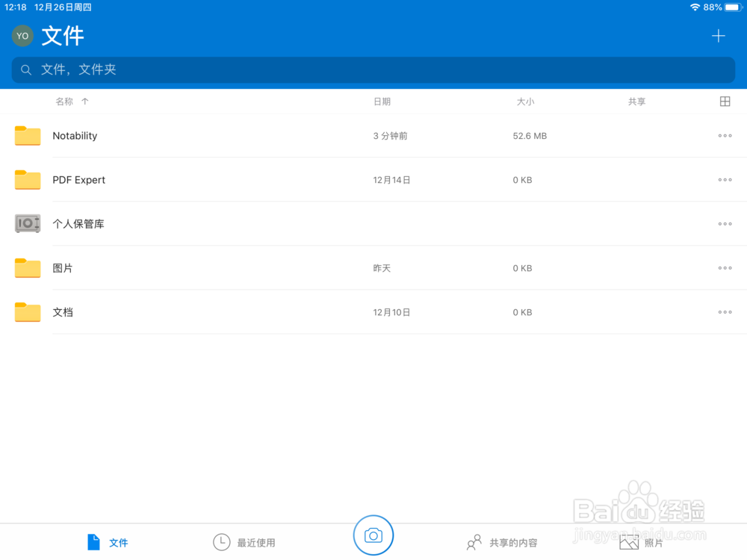The image size is (747, 560).
Task: Open the 个人保管库 vault icon
Action: point(28,224)
